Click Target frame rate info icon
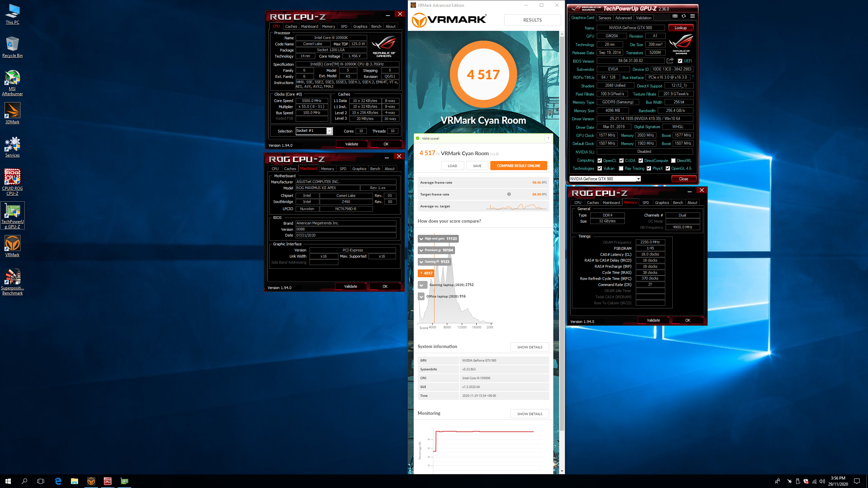 (509, 194)
